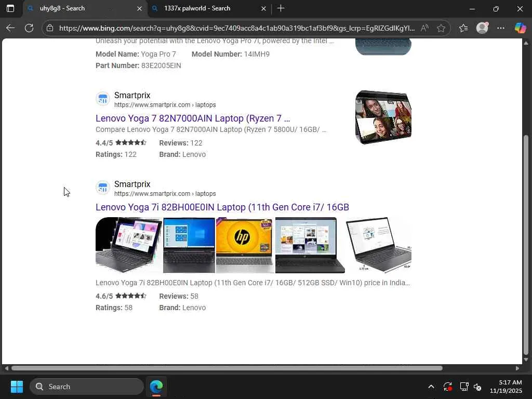The height and width of the screenshot is (399, 532).
Task: Click the address bar URL field
Action: (237, 28)
